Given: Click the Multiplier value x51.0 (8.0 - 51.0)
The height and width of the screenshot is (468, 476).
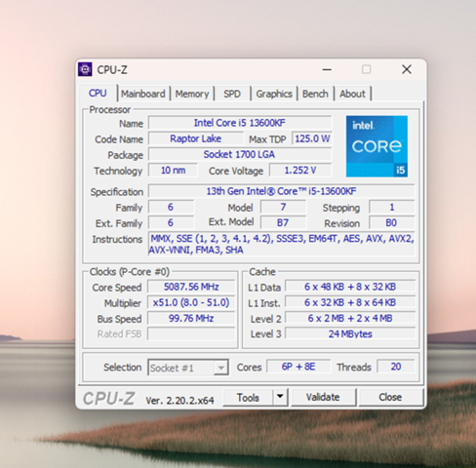Looking at the screenshot, I should pos(191,302).
